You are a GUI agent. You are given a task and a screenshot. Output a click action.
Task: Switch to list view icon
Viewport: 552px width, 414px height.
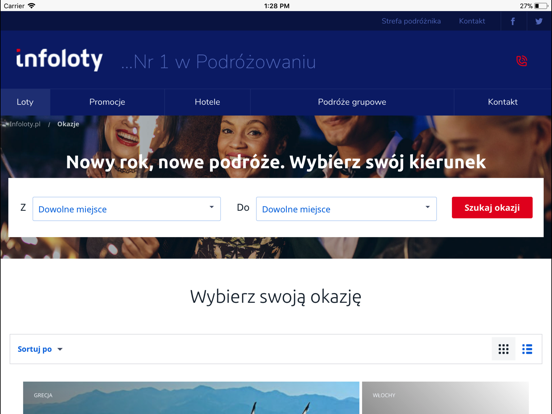(x=527, y=349)
